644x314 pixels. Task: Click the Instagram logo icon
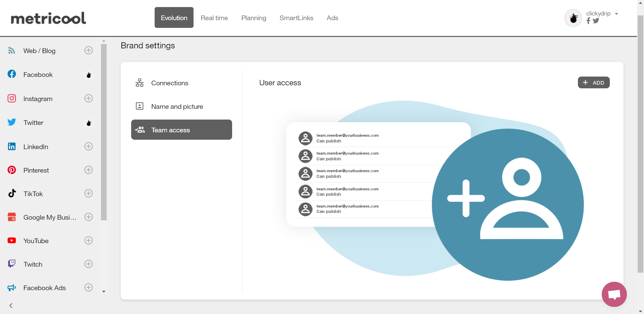12,98
